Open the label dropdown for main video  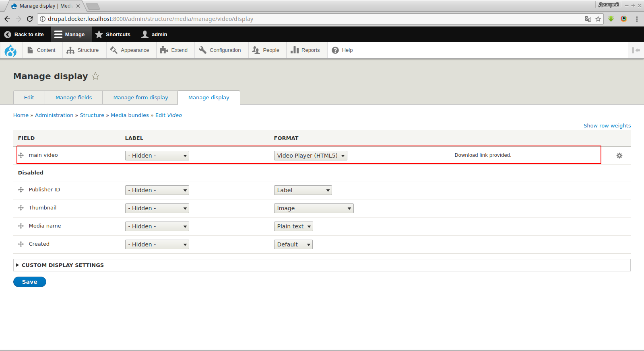pos(157,156)
